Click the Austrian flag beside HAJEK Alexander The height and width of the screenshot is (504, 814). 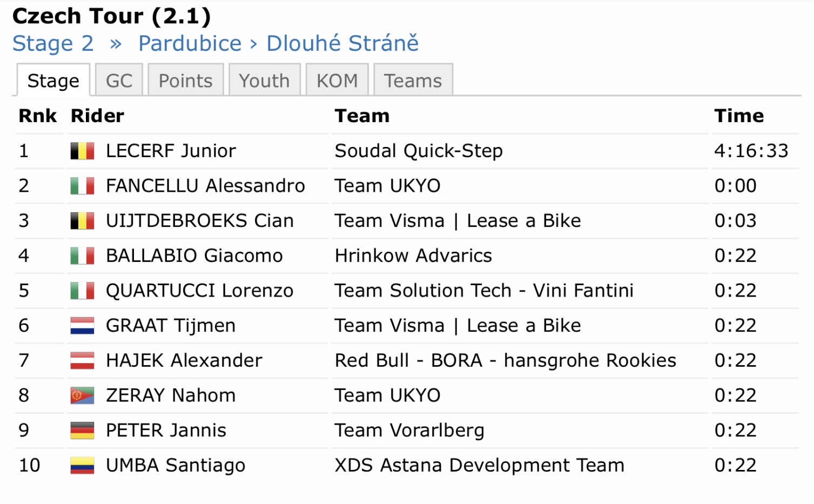click(82, 360)
